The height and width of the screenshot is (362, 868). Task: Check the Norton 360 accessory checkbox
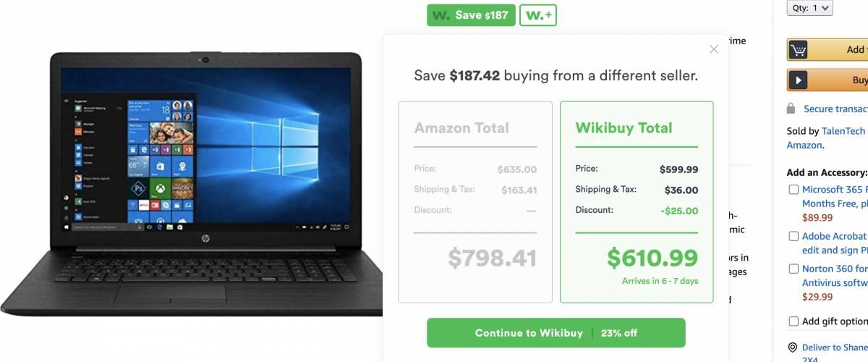tap(794, 269)
